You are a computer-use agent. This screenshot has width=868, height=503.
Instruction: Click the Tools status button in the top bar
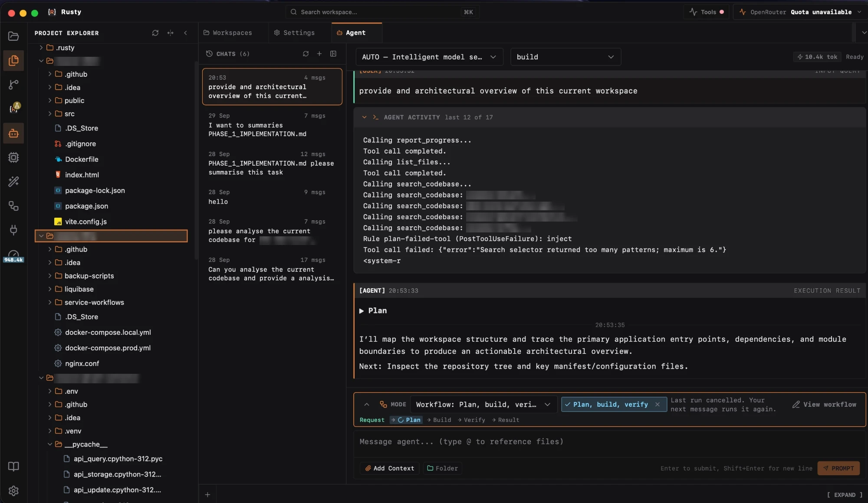707,12
